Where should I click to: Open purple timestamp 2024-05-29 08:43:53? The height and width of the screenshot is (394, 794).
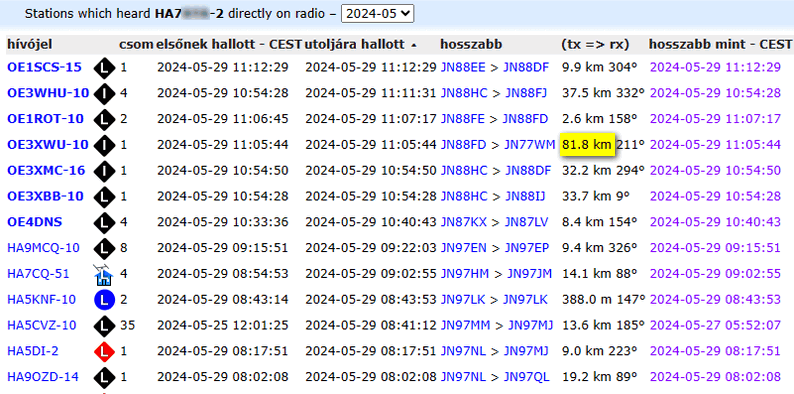pyautogui.click(x=716, y=299)
